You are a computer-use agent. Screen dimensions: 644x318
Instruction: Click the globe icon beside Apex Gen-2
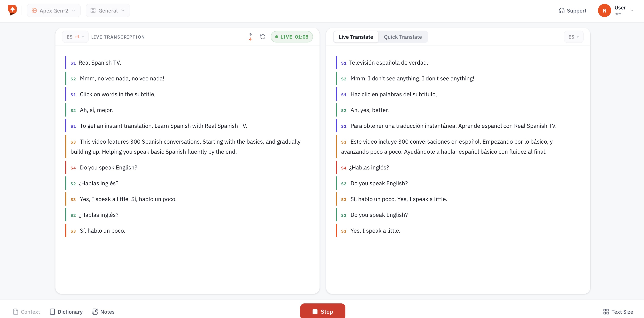[34, 10]
